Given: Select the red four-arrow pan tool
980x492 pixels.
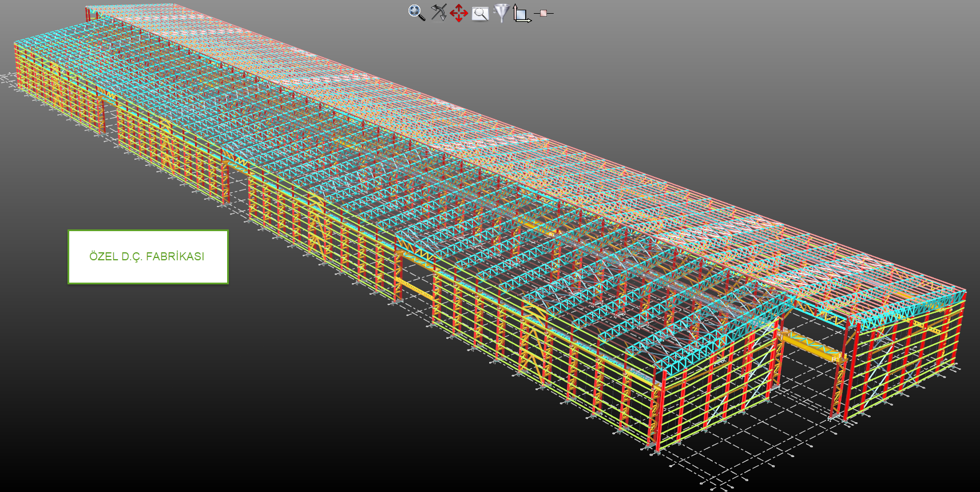Looking at the screenshot, I should (459, 13).
